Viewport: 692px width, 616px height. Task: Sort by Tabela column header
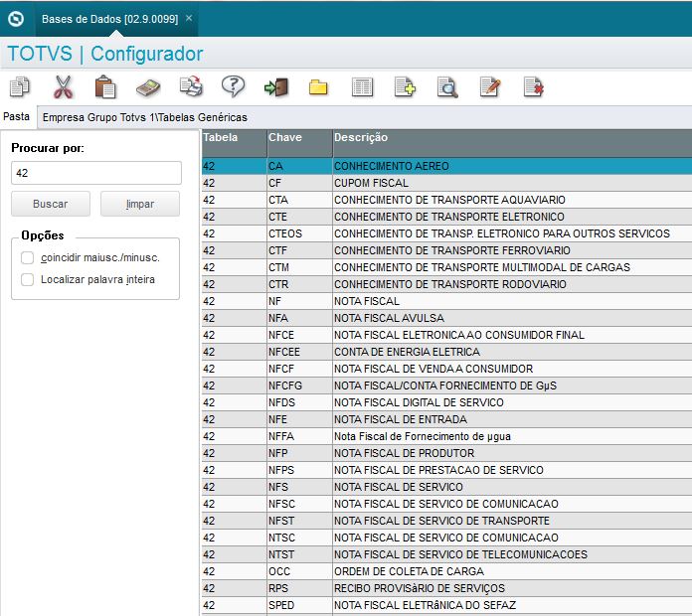tap(234, 143)
